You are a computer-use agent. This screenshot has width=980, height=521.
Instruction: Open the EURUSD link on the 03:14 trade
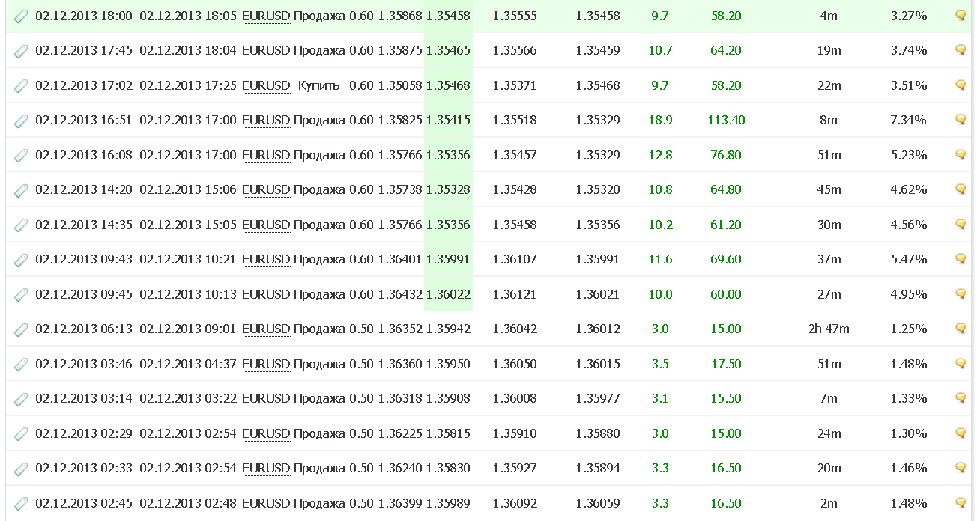pos(266,398)
